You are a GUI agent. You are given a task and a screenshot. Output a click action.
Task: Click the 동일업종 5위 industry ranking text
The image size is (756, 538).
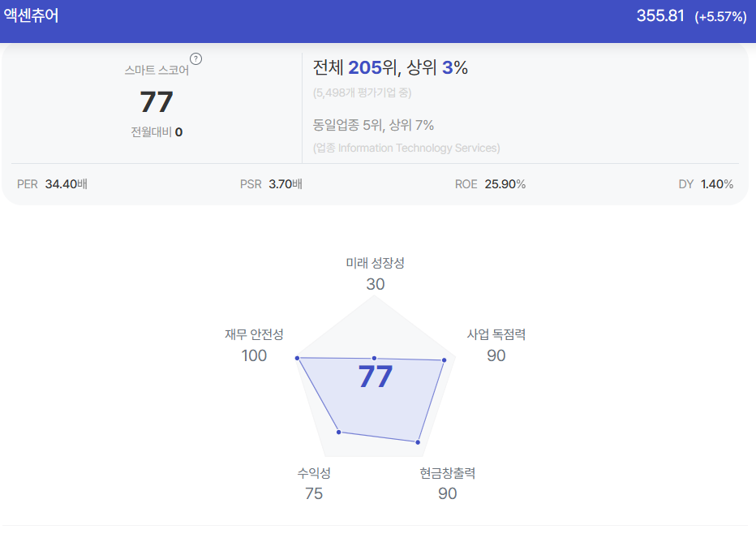point(348,126)
